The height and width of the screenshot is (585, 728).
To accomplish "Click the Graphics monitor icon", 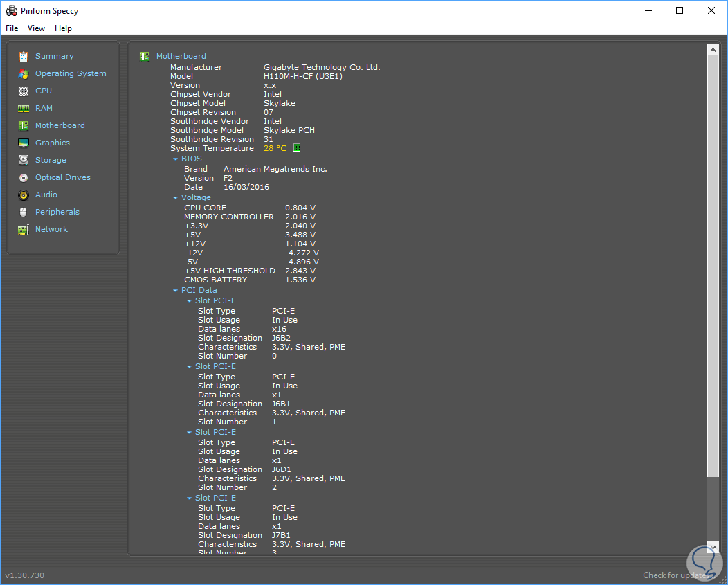I will click(24, 143).
